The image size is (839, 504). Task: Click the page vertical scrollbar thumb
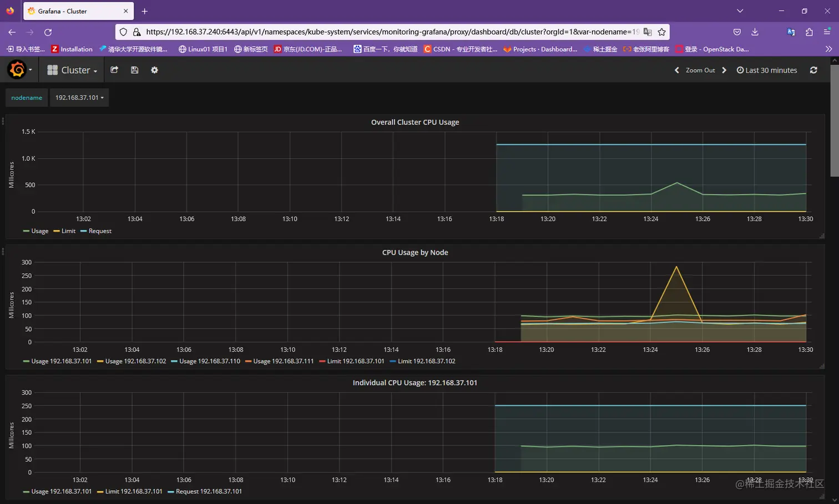(x=835, y=121)
